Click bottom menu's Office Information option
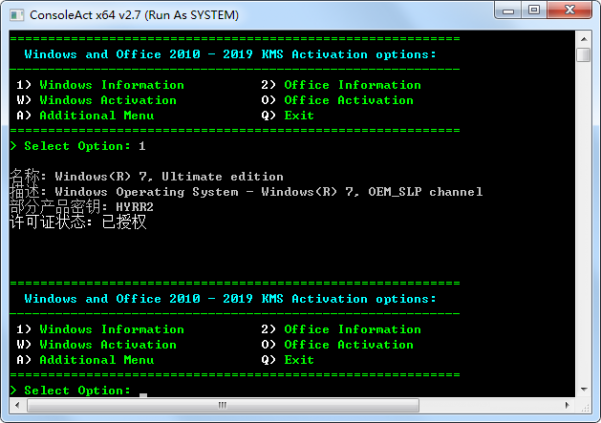Image resolution: width=601 pixels, height=423 pixels. pyautogui.click(x=353, y=330)
